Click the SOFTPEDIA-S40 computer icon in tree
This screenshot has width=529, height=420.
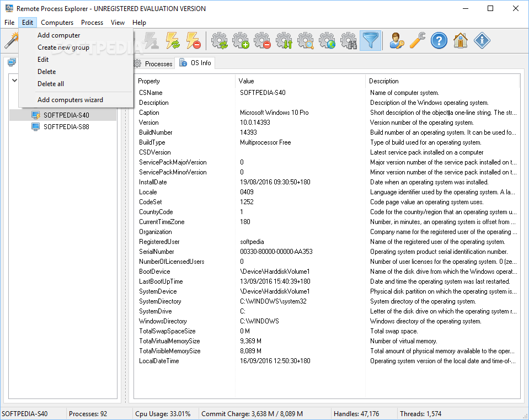click(36, 115)
